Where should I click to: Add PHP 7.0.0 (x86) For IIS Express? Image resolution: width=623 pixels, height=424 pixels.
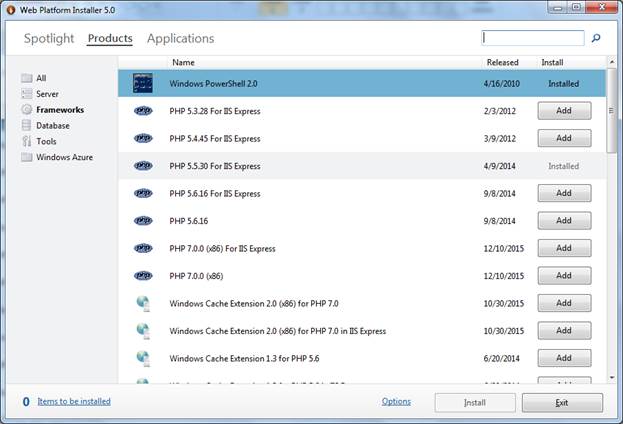(x=564, y=248)
